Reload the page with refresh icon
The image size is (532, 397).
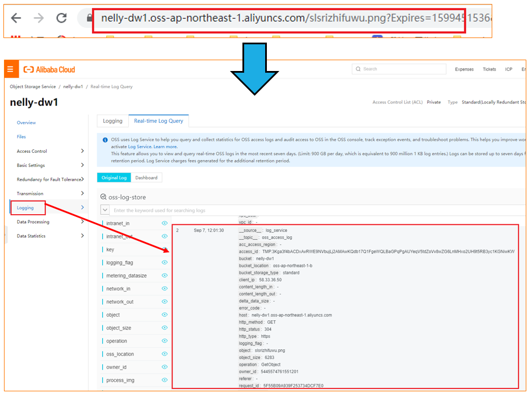pos(61,18)
